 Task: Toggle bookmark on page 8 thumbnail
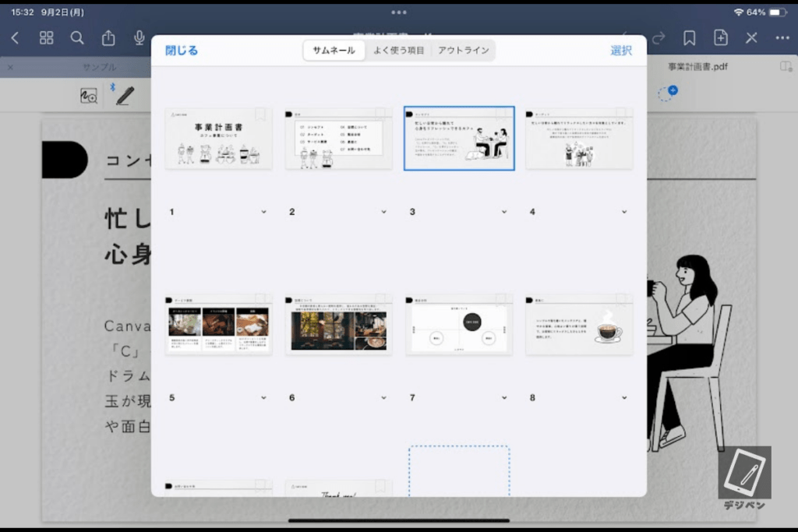tap(621, 300)
